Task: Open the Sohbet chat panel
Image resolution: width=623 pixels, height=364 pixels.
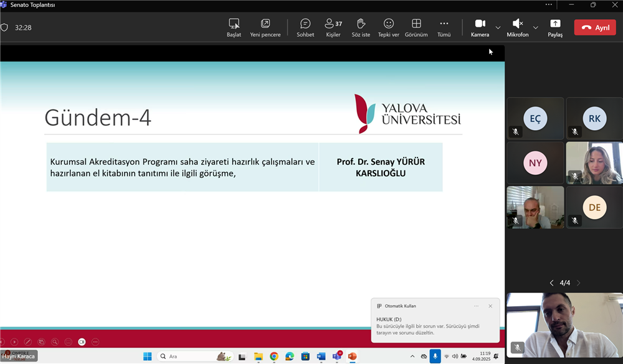Action: point(305,28)
